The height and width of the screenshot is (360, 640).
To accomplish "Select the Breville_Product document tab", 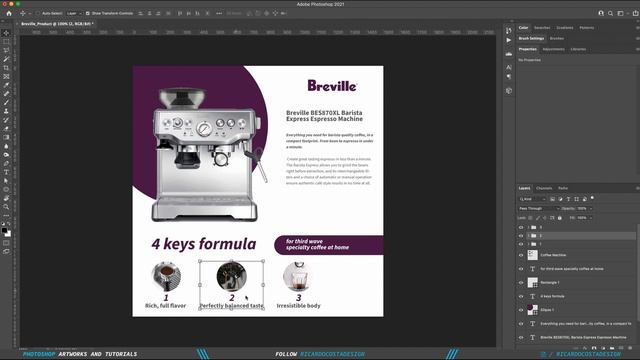I will point(57,24).
